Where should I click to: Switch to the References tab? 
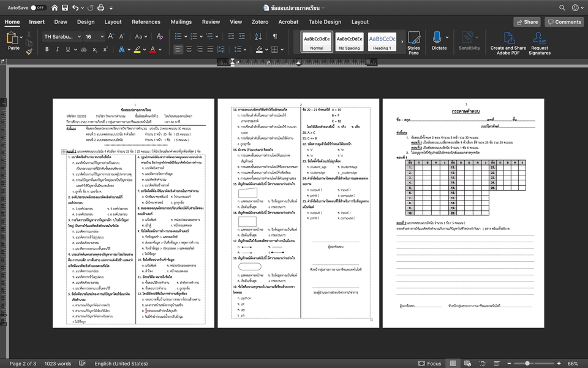pyautogui.click(x=146, y=22)
